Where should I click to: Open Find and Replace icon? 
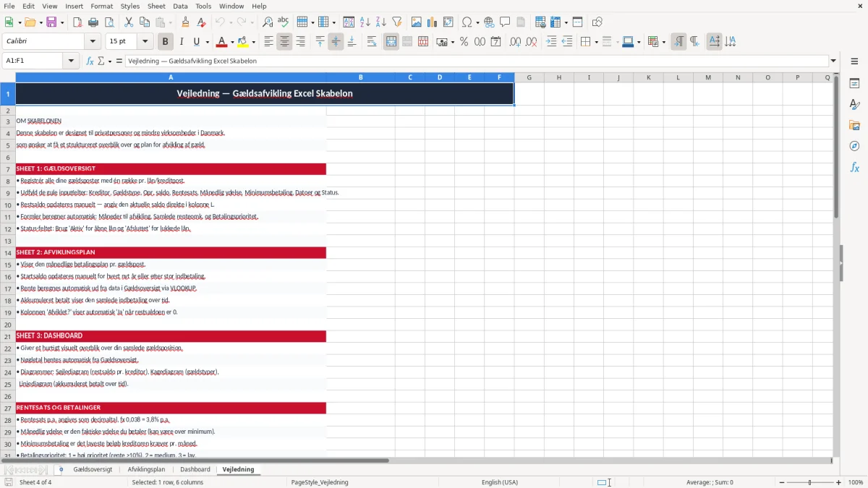268,22
